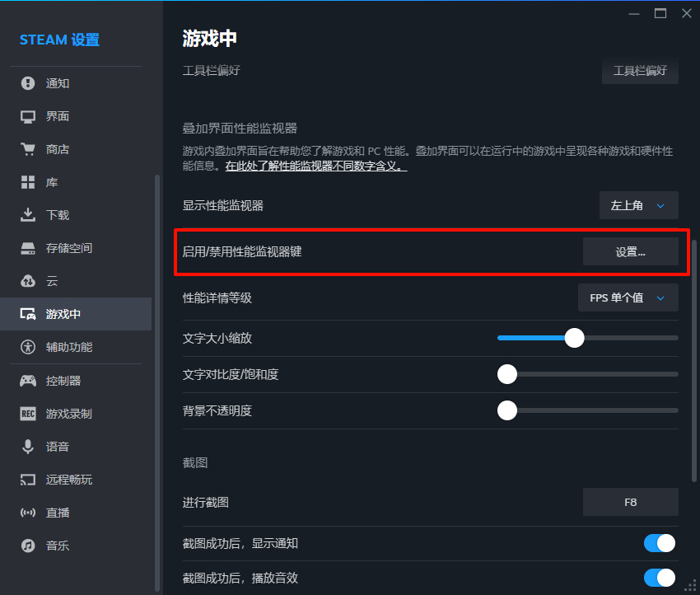Open the 左上角 performance monitor position dropdown

639,205
